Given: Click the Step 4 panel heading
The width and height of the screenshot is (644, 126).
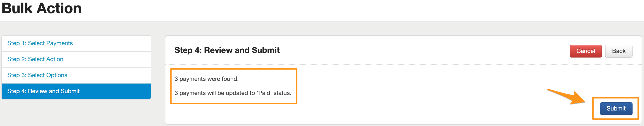Looking at the screenshot, I should (227, 50).
